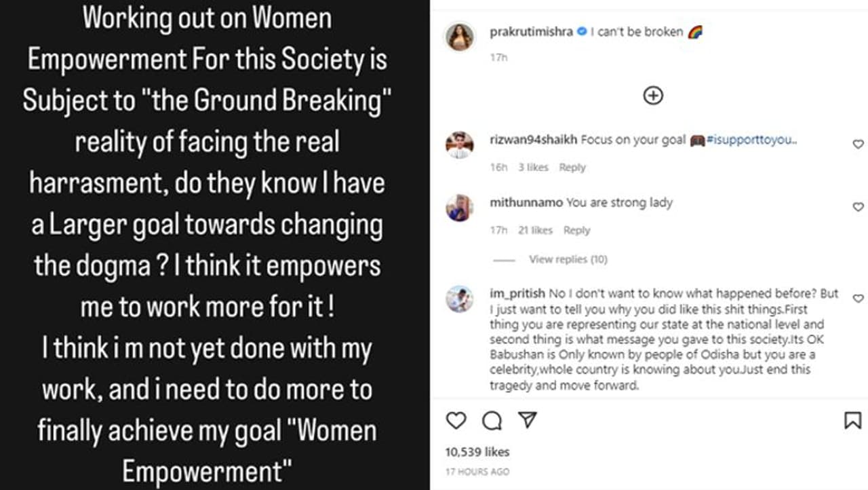Like mithunnamo's comment heart
Viewport: 868px width, 490px height.
pos(858,207)
